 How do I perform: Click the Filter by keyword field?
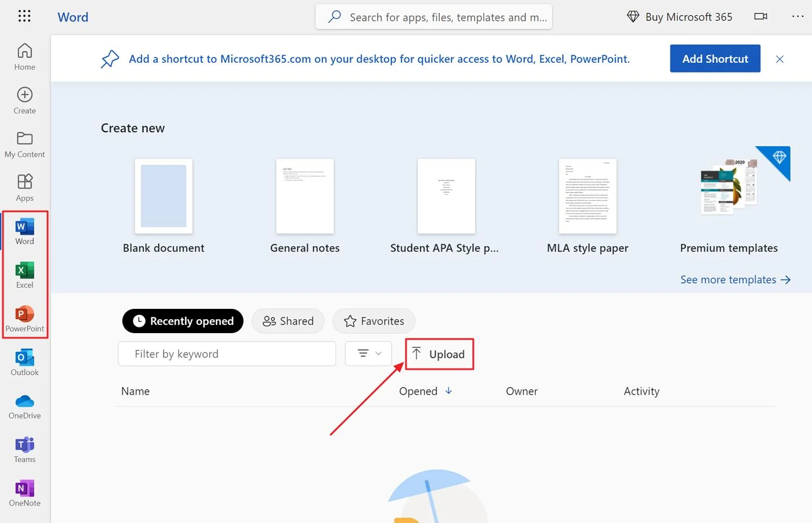pos(227,354)
